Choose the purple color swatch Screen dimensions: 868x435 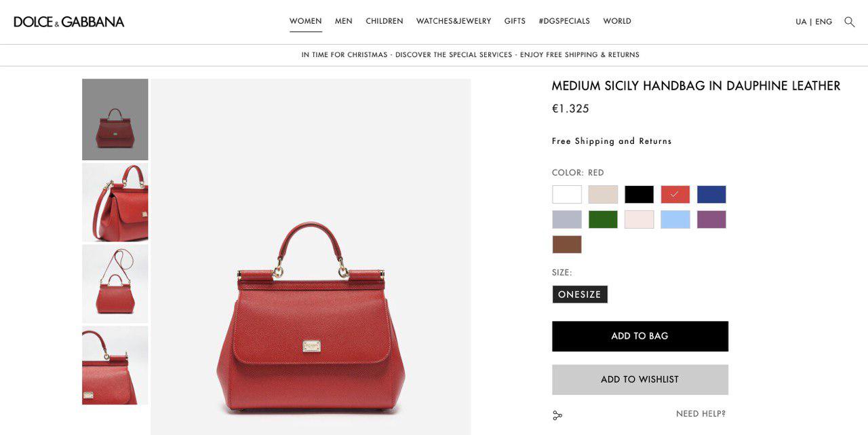click(x=711, y=219)
